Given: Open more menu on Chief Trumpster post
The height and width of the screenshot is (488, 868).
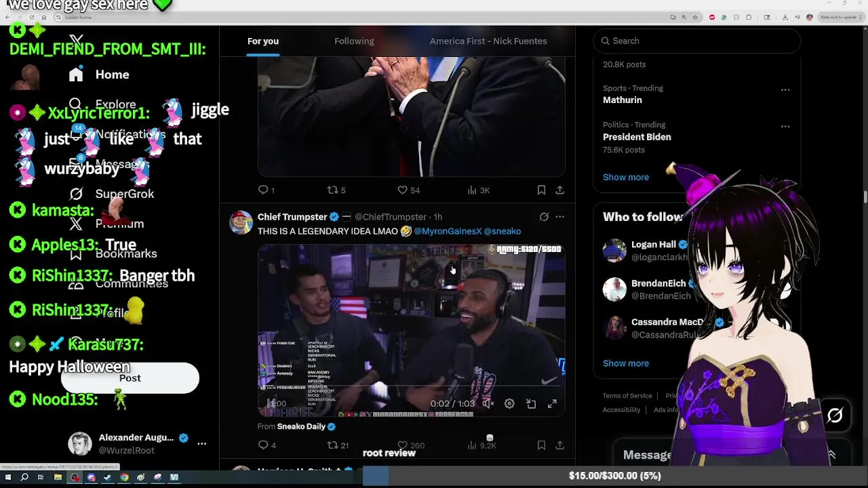Looking at the screenshot, I should pyautogui.click(x=559, y=217).
